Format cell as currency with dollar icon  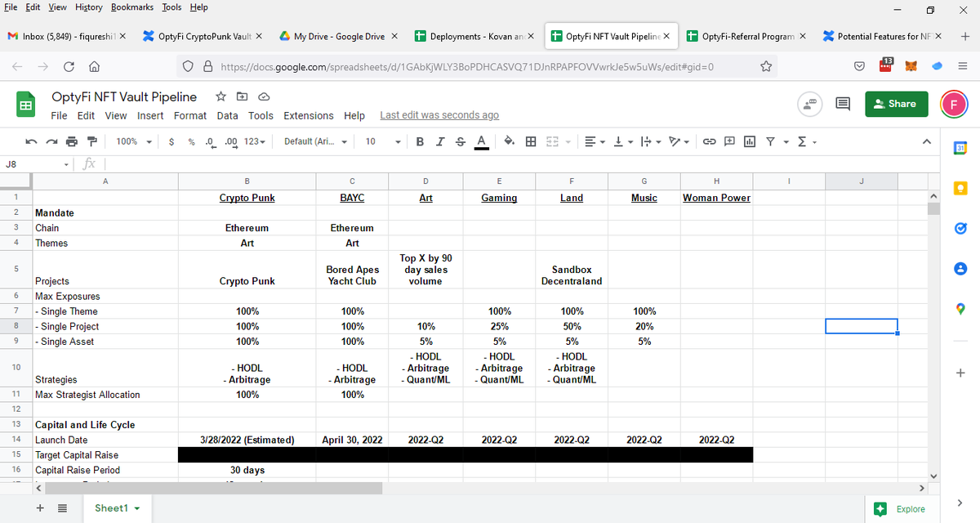point(171,142)
